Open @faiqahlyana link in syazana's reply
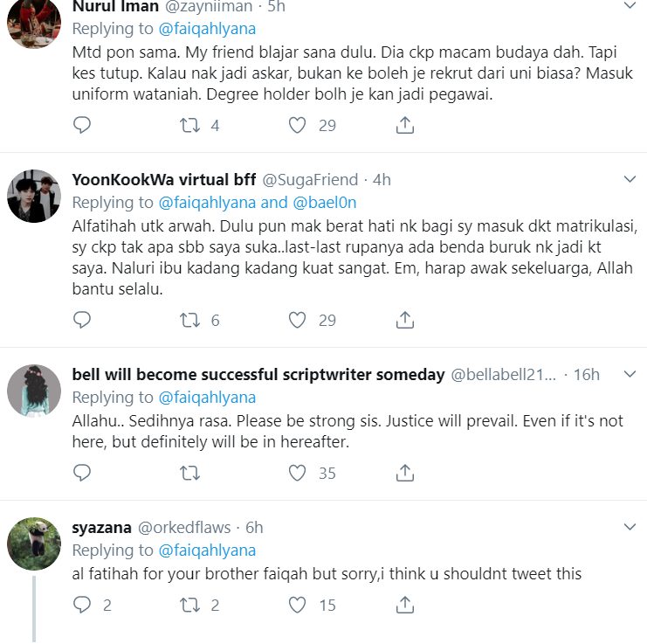647x644 pixels. click(207, 551)
